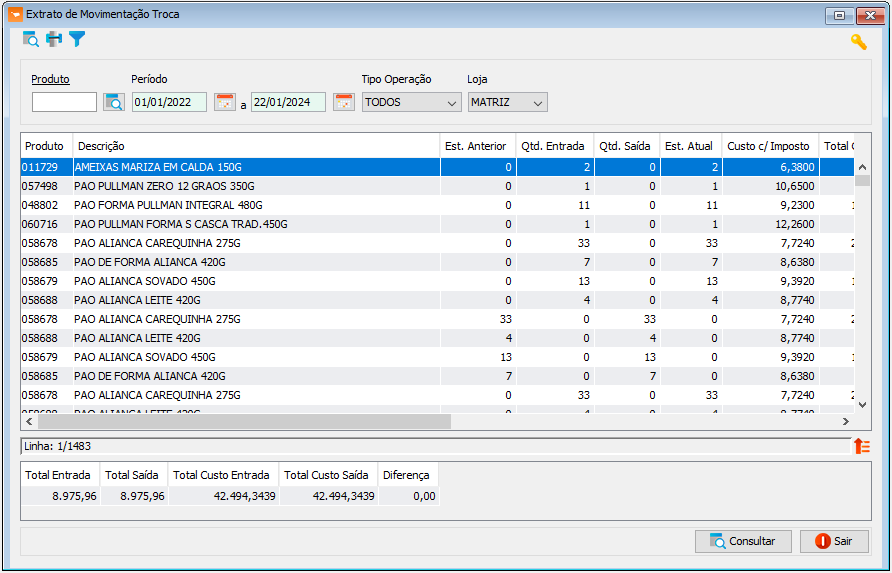Click the search magnifier icon in top toolbar

(x=31, y=39)
